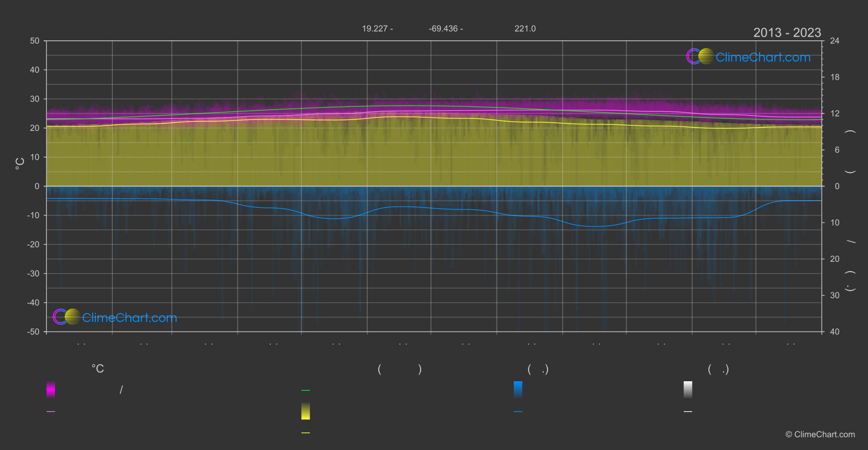Toggle the blue gradient bar legend swatch

coord(518,389)
